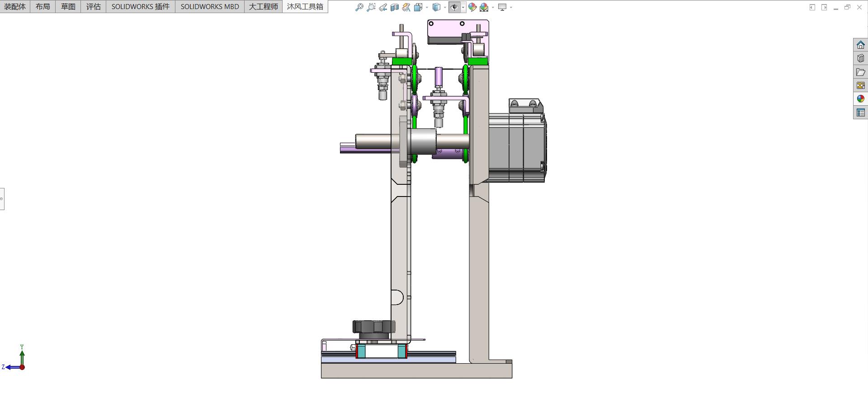Viewport: 868px width, 398px height.
Task: Click the Edit Appearance icon
Action: pyautogui.click(x=472, y=7)
